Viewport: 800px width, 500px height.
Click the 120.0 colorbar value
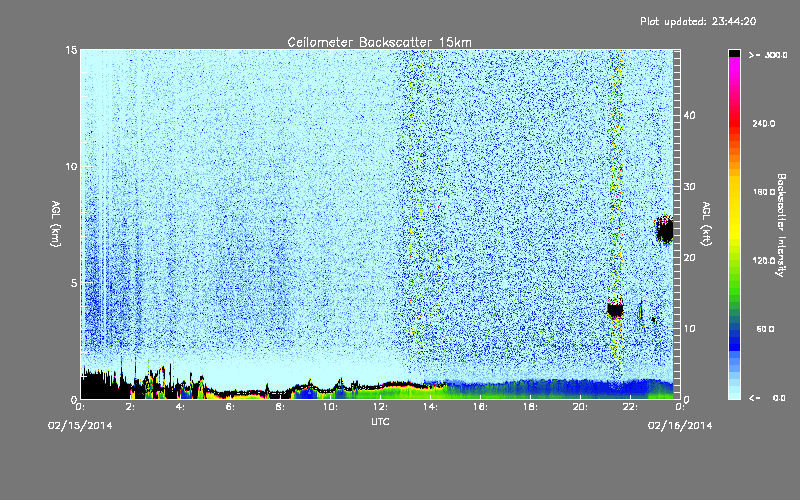[x=764, y=261]
